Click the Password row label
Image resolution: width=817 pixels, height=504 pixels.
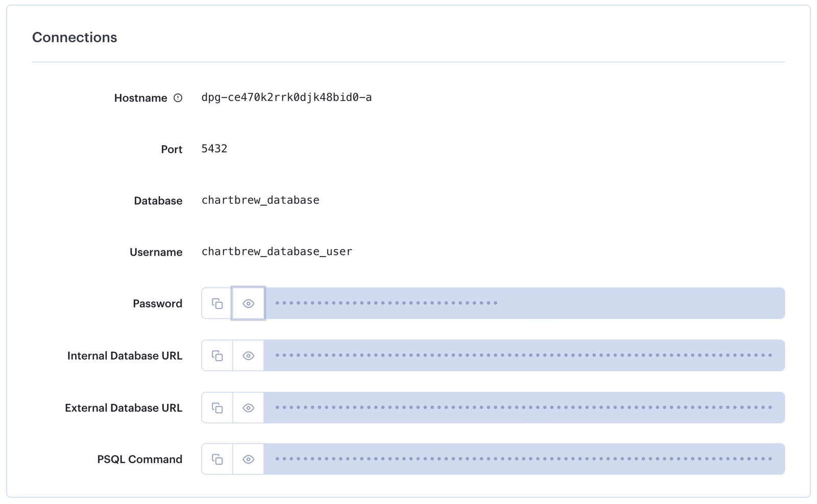point(157,303)
